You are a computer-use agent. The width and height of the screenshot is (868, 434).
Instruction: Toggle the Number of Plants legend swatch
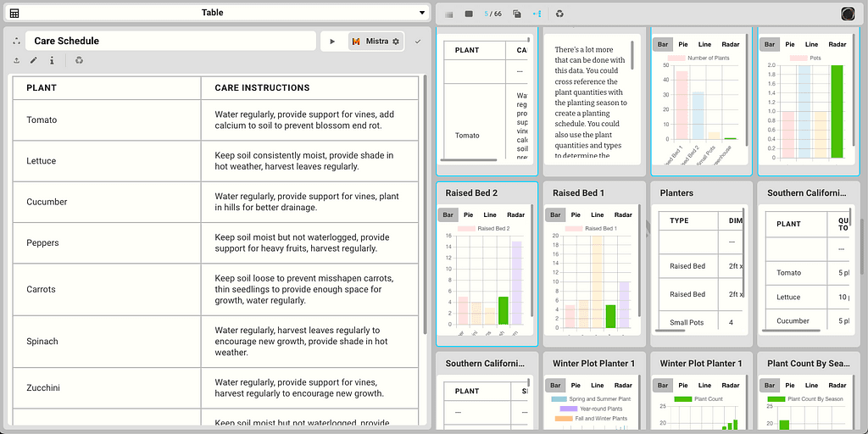(676, 58)
